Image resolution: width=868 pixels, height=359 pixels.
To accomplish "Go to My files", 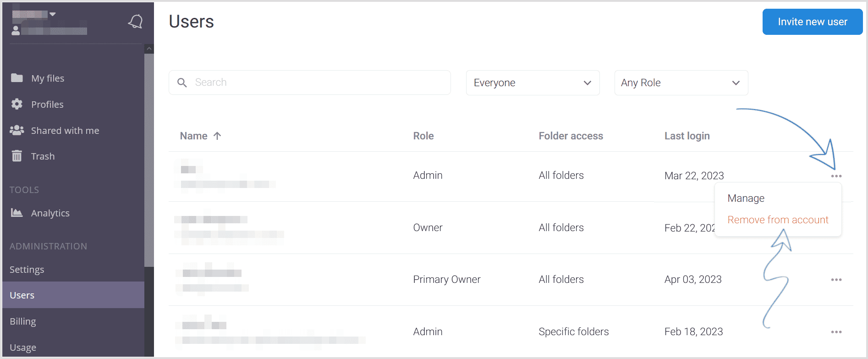I will pos(48,78).
